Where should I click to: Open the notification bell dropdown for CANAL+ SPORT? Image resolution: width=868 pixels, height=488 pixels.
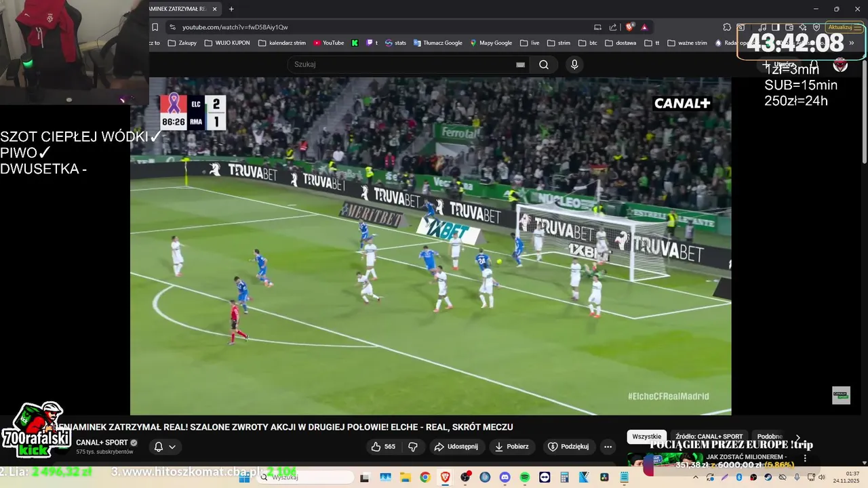click(164, 447)
